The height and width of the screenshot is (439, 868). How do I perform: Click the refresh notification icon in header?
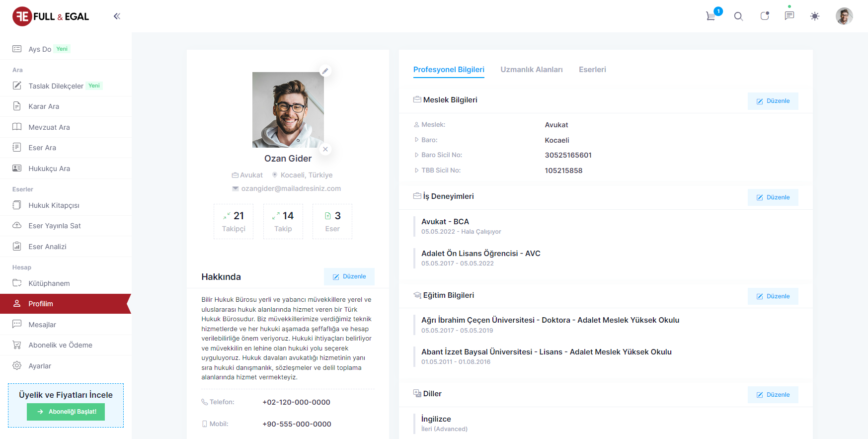(764, 16)
